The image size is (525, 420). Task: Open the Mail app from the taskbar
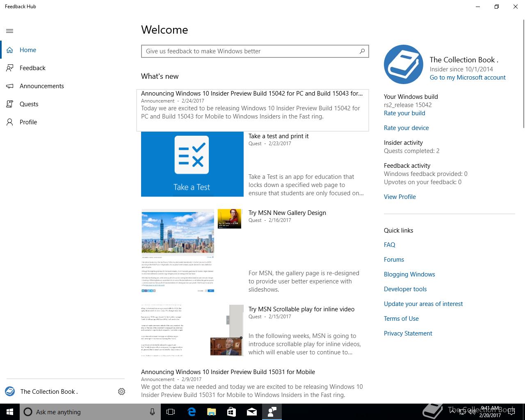(x=252, y=412)
